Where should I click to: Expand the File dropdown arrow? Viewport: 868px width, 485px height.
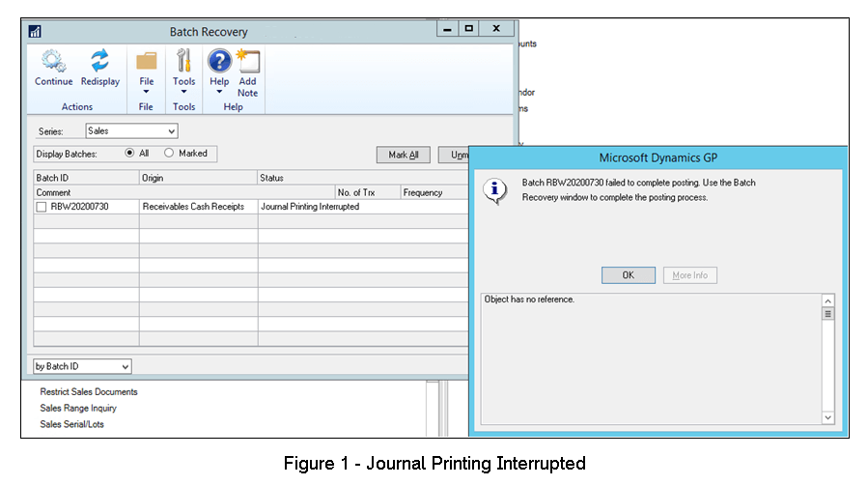click(x=146, y=92)
